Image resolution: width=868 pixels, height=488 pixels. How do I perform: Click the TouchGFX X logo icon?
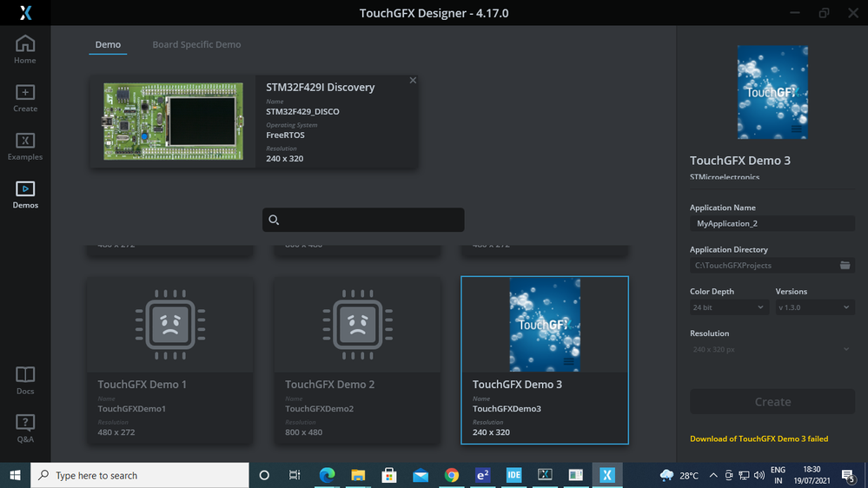(25, 13)
